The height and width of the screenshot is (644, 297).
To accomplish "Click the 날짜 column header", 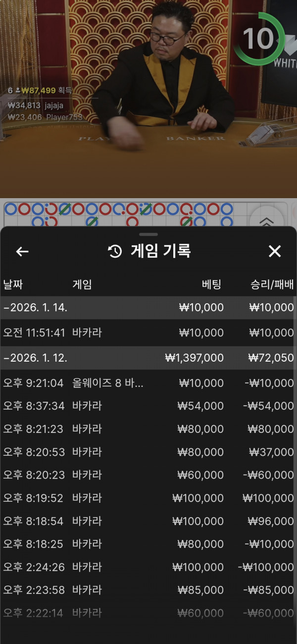I will pos(13,284).
